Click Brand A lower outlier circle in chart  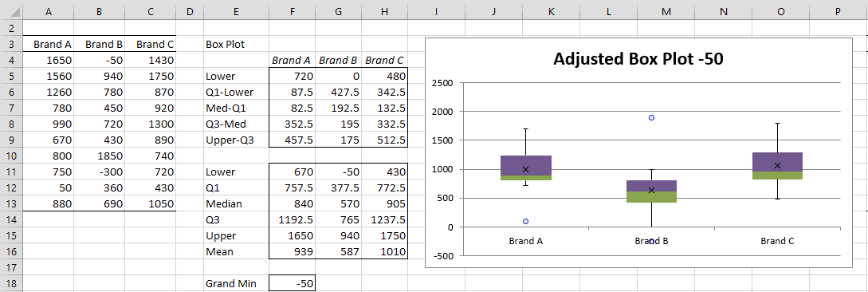point(525,221)
